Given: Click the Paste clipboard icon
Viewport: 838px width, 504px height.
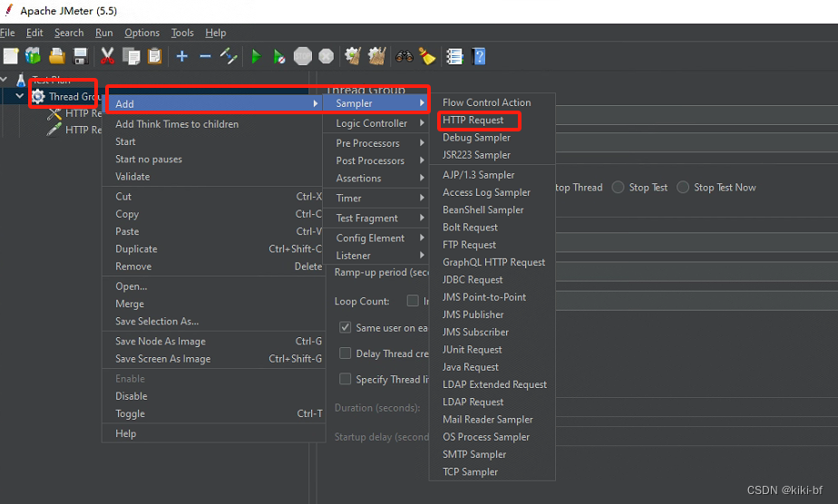Looking at the screenshot, I should (154, 56).
